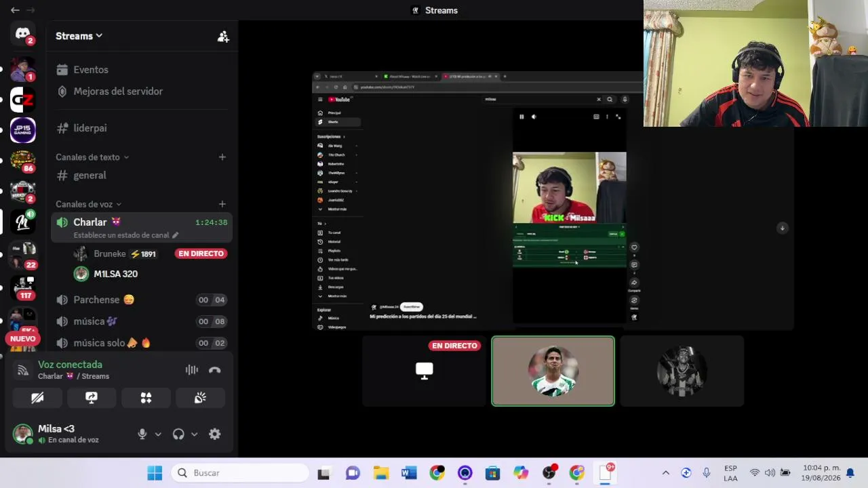Viewport: 868px width, 488px height.
Task: Join the música solo voice channel
Action: (x=142, y=343)
